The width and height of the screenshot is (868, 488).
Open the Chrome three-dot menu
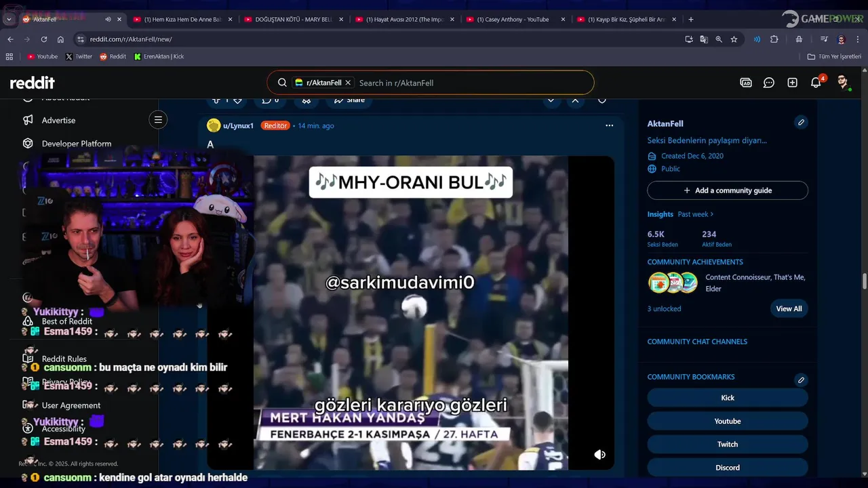pos(858,39)
